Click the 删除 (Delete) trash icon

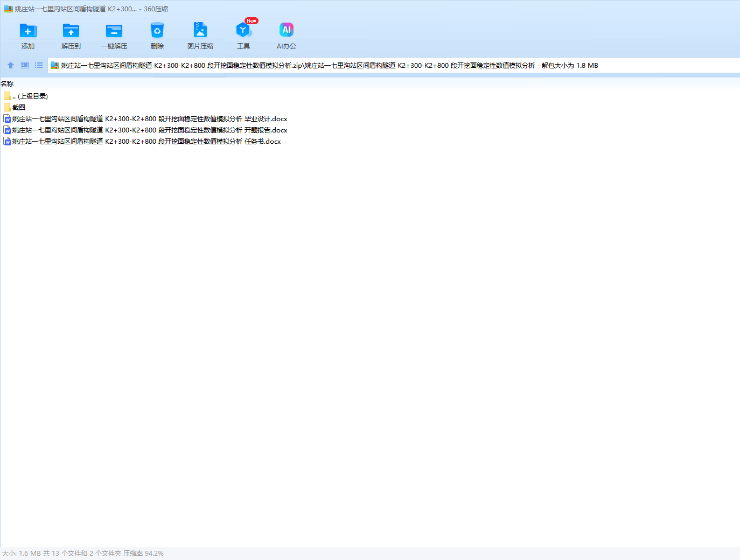[157, 31]
